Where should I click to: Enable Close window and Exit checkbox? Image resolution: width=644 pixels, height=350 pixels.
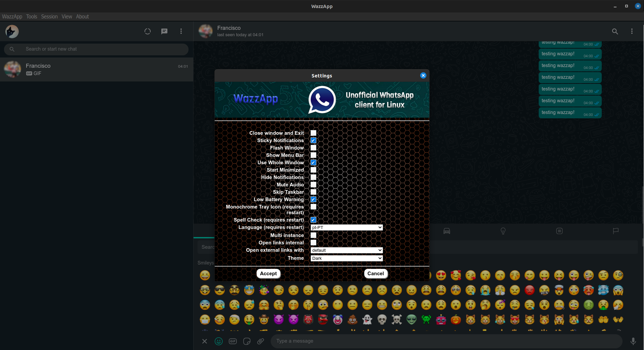[313, 133]
